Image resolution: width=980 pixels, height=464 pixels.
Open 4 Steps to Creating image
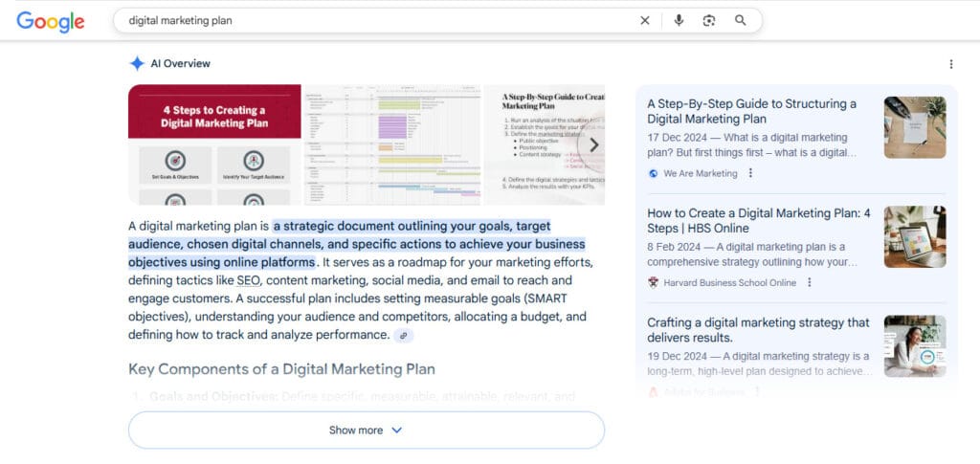(214, 144)
